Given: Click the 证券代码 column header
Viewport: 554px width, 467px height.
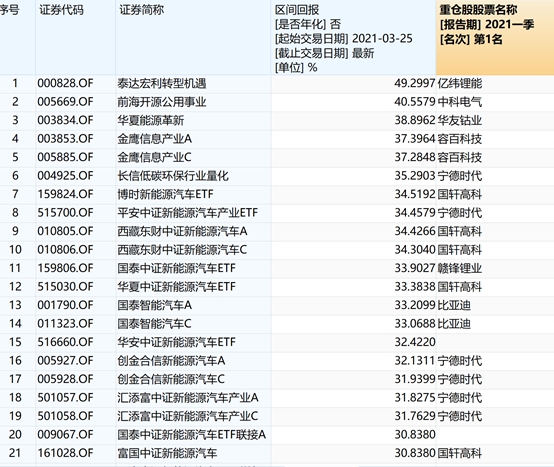Looking at the screenshot, I should pos(61,10).
